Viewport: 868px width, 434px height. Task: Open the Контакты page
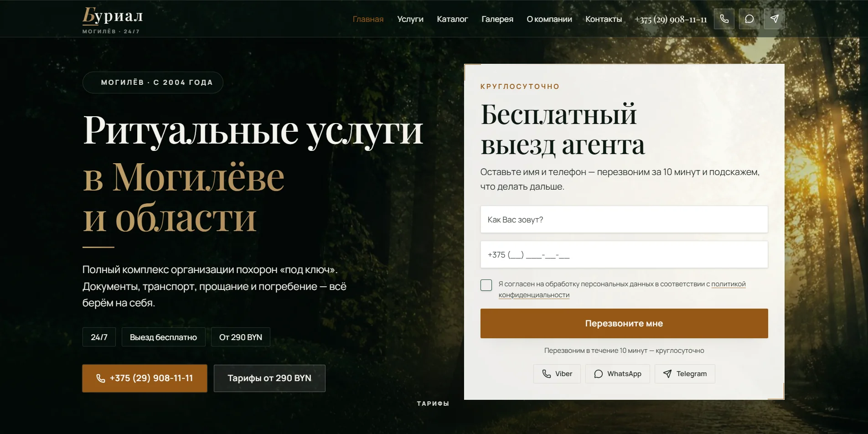(x=604, y=19)
